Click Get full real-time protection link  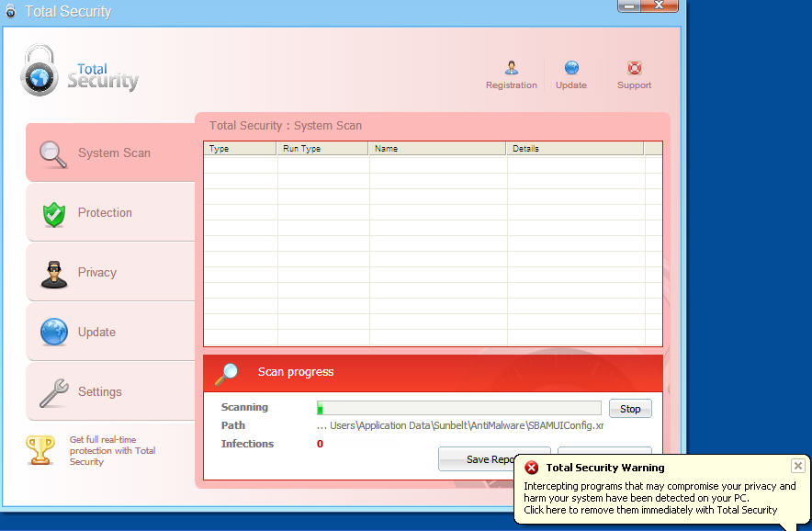point(112,450)
